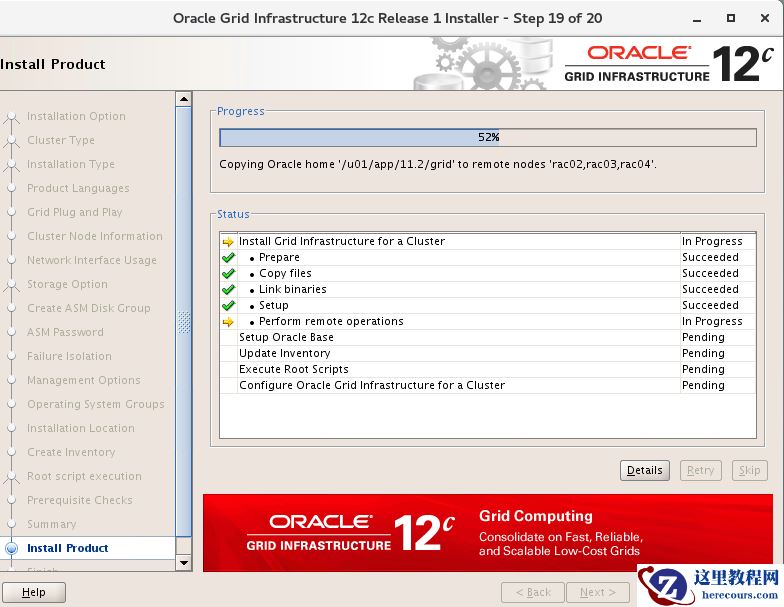
Task: Click the Link binaries row text
Action: [x=292, y=290]
